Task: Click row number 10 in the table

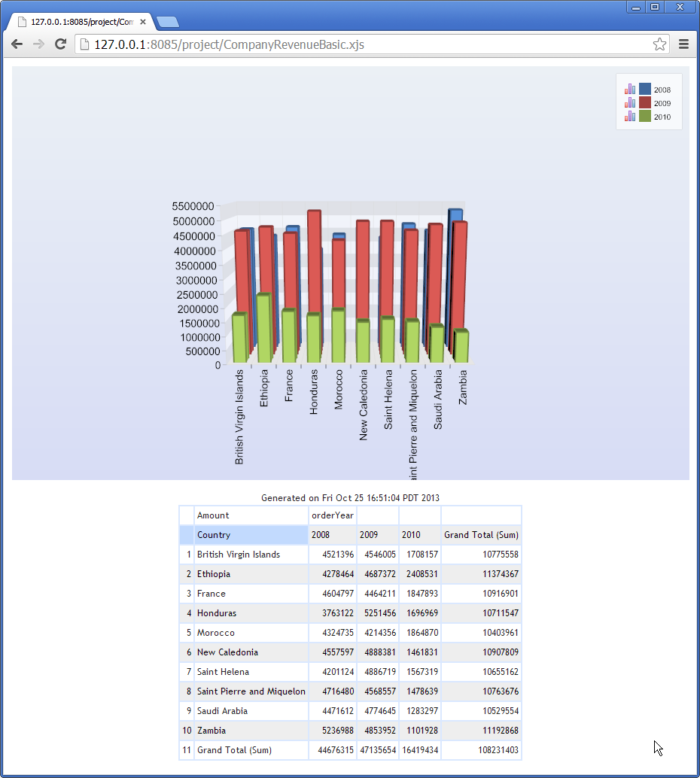Action: click(187, 731)
